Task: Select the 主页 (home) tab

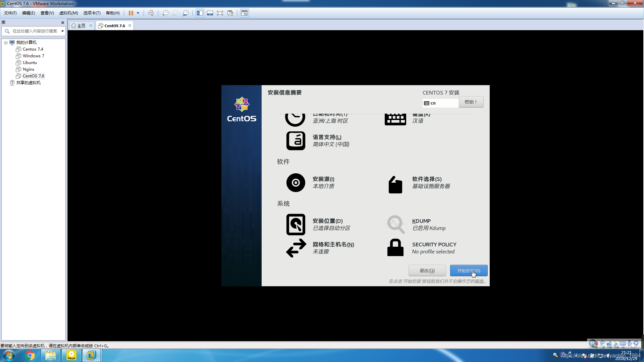Action: (82, 25)
